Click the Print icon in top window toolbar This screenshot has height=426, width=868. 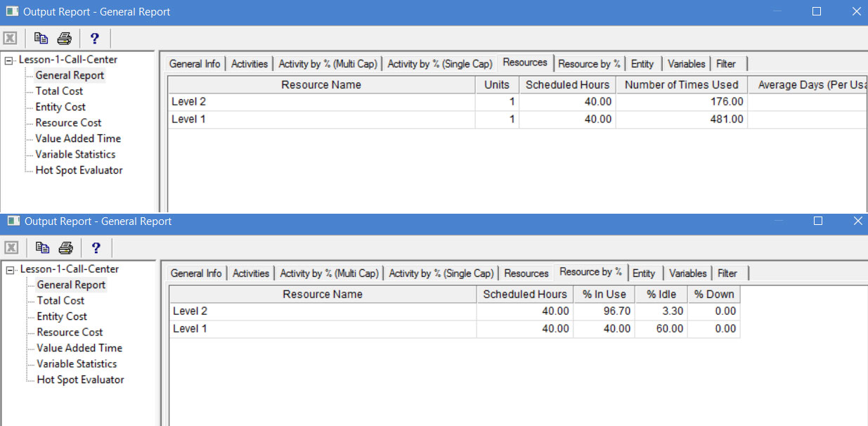[x=64, y=38]
